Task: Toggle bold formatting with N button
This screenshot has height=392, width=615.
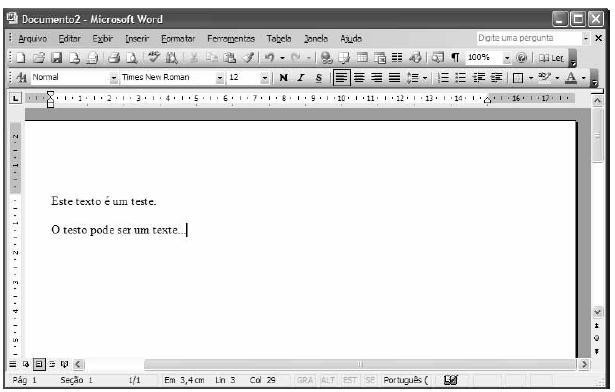Action: point(283,78)
